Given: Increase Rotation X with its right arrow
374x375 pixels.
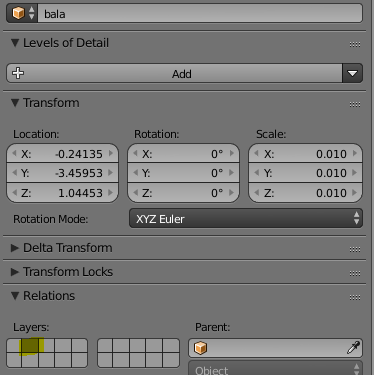Looking at the screenshot, I should click(232, 153).
